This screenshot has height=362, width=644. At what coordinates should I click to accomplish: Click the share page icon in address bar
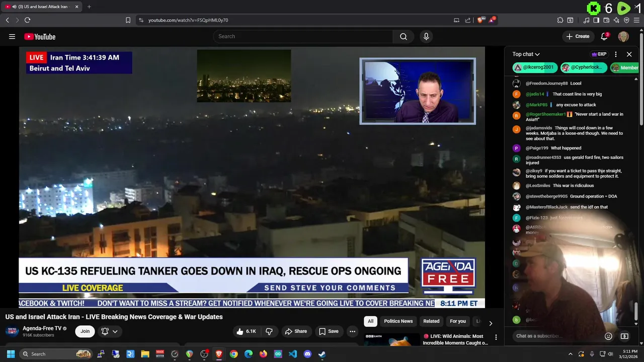(x=468, y=20)
